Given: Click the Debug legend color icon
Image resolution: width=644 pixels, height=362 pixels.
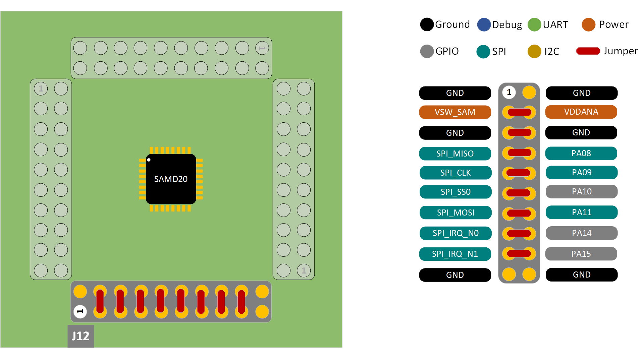Looking at the screenshot, I should tap(484, 24).
